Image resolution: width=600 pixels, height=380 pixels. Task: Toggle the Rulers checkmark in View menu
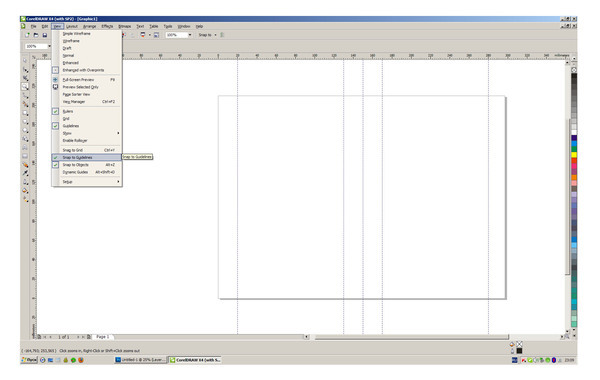pyautogui.click(x=55, y=111)
